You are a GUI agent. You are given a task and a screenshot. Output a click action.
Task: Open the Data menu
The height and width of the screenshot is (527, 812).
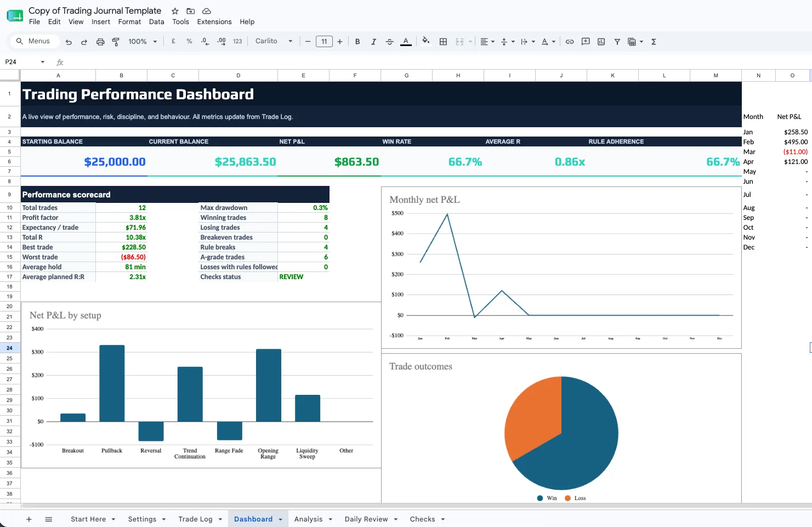pyautogui.click(x=156, y=22)
